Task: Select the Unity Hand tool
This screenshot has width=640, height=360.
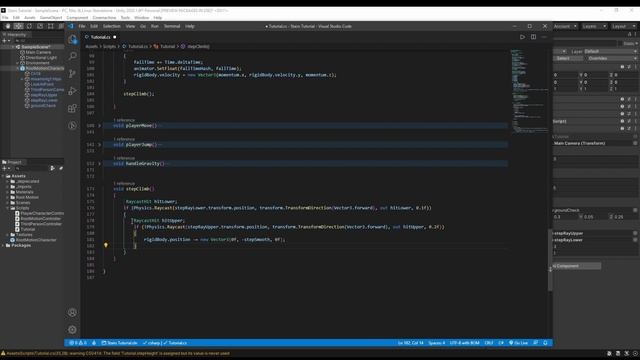Action: click(8, 26)
